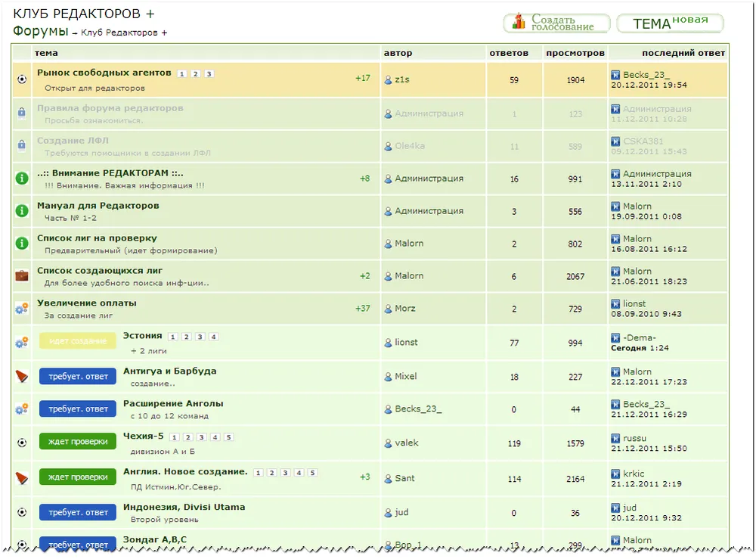Click the horn icon beside Антигуа и Барбуда
The image size is (756, 559).
pyautogui.click(x=22, y=376)
